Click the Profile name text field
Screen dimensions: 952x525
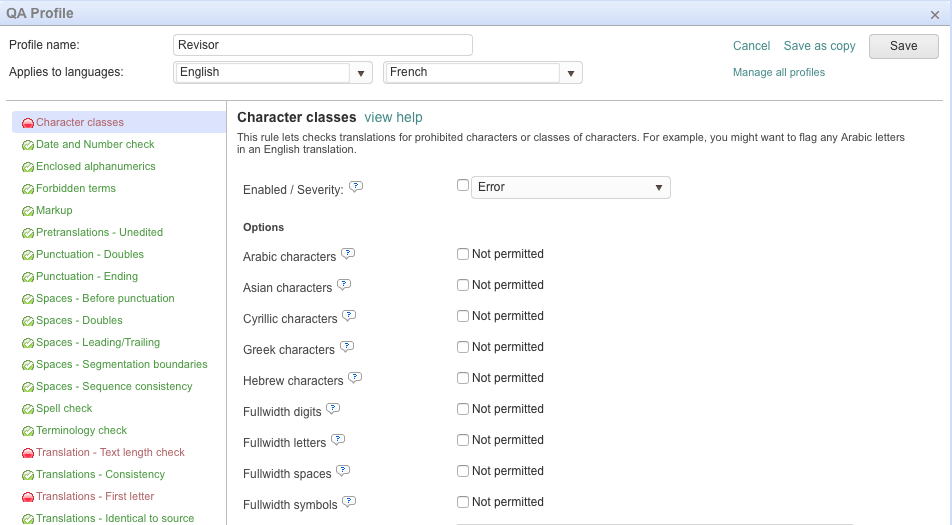322,45
